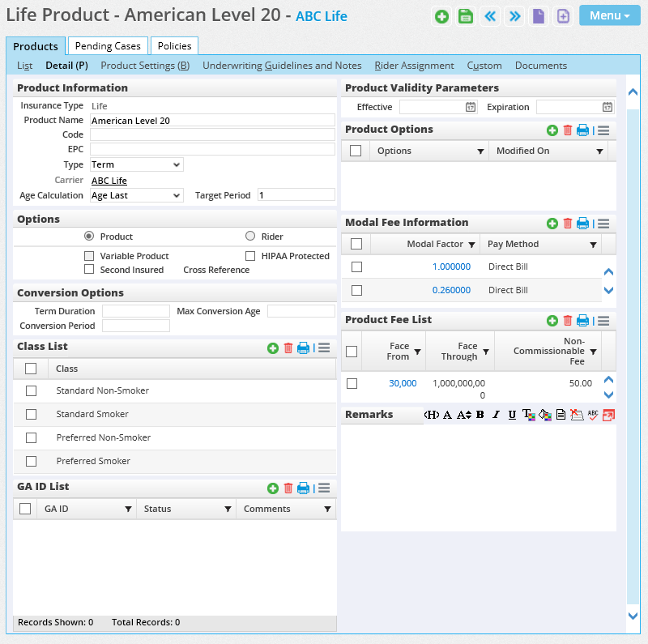Go to the previous record with double-left arrows

point(490,16)
